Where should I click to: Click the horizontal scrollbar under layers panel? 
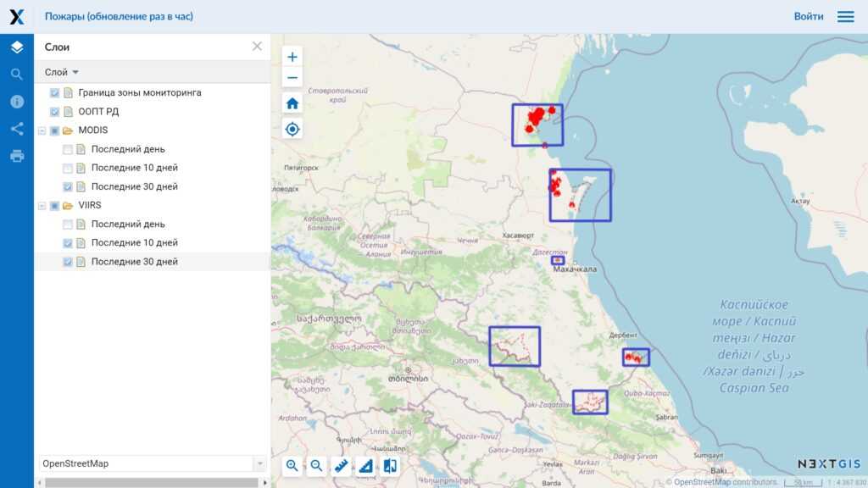[153, 482]
